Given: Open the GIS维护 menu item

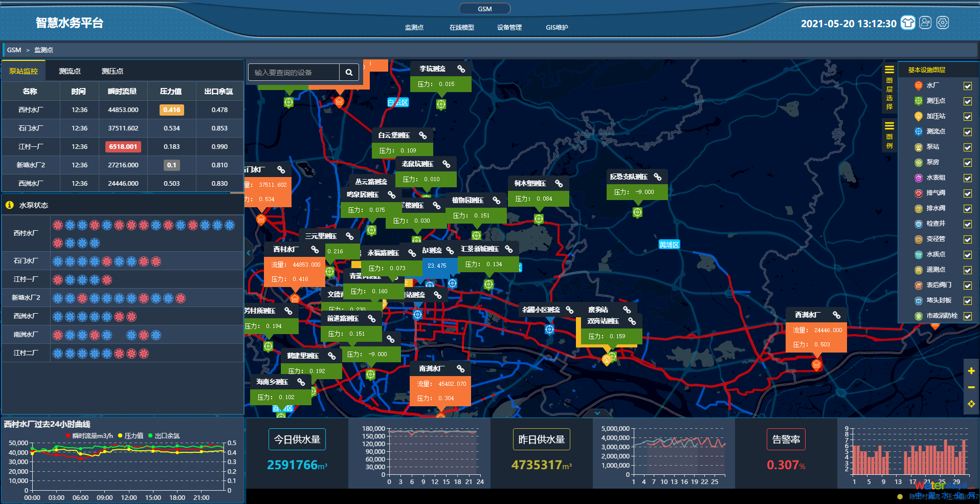Looking at the screenshot, I should [556, 28].
